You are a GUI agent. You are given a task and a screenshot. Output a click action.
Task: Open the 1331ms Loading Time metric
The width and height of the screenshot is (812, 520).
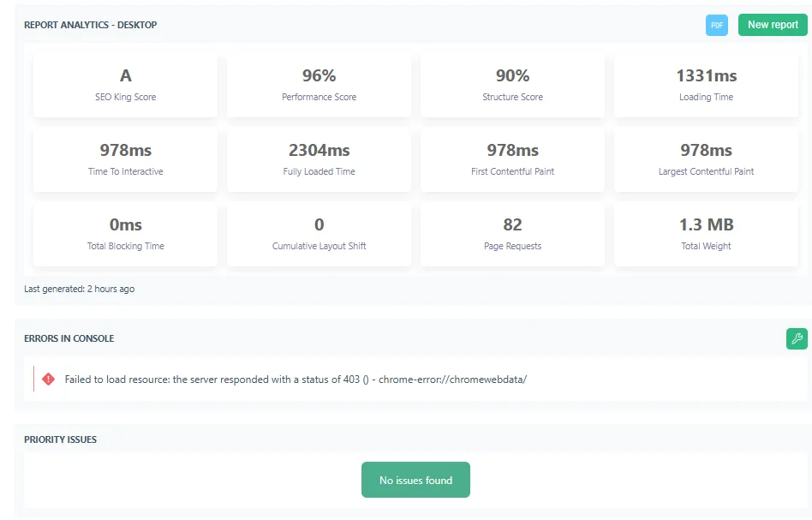tap(705, 84)
